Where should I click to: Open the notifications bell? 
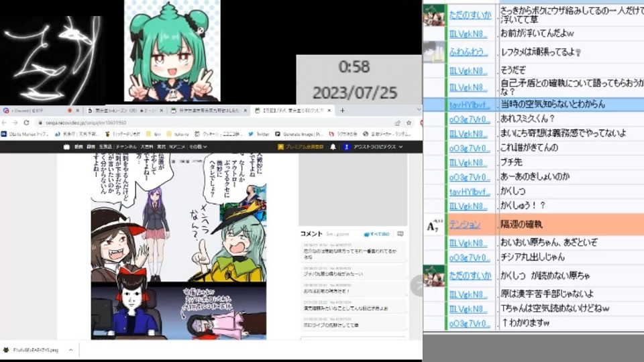[x=333, y=147]
